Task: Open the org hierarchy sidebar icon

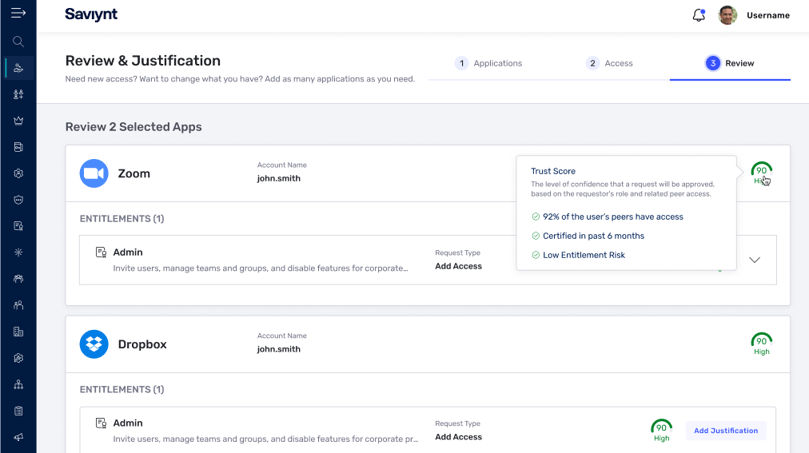Action: point(18,384)
